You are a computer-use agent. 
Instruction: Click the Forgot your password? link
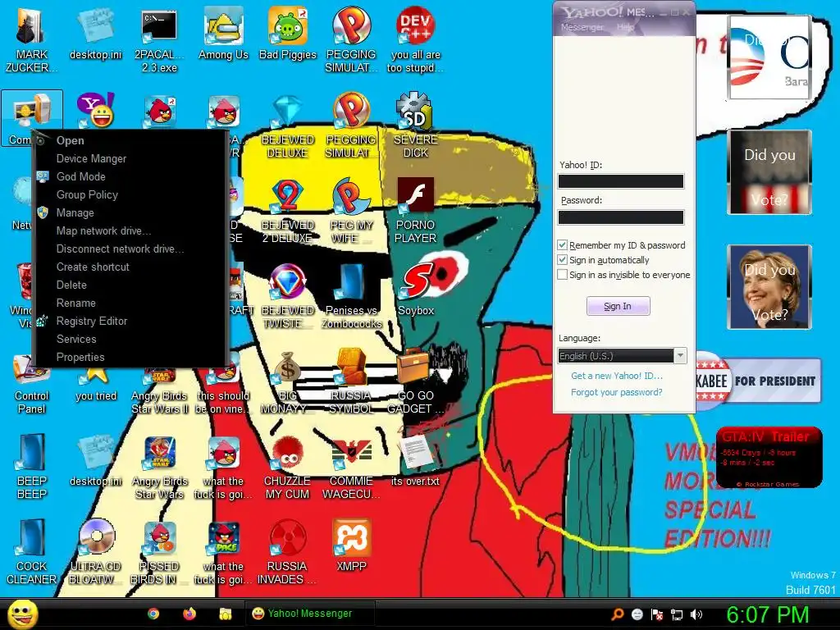coord(617,392)
